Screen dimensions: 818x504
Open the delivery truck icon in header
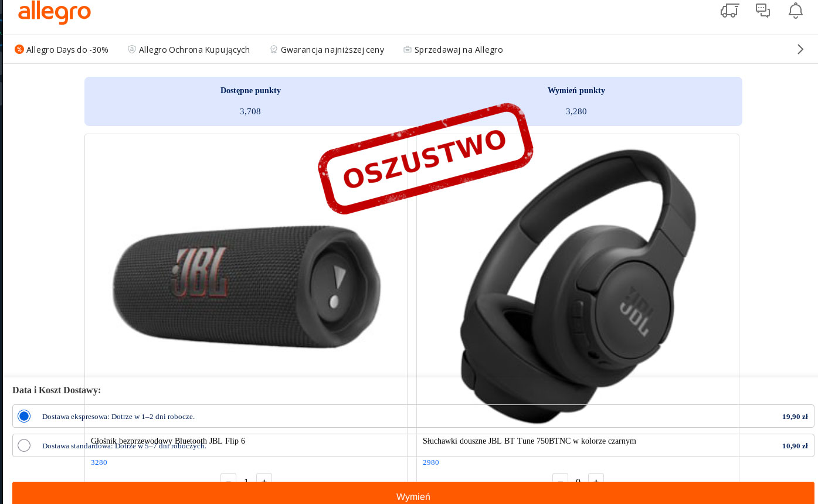(x=729, y=11)
